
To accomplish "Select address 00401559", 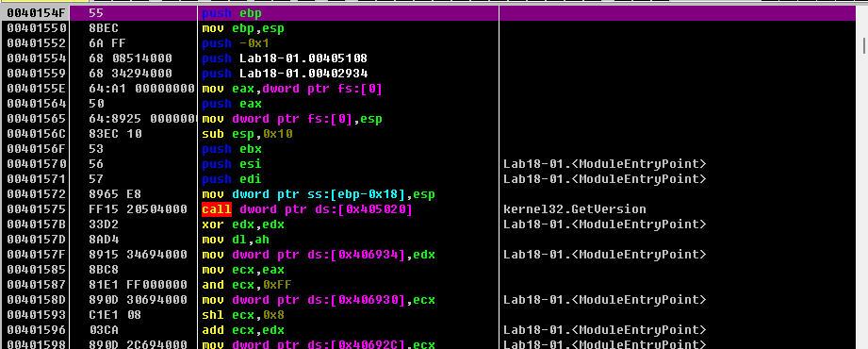I will tap(37, 74).
